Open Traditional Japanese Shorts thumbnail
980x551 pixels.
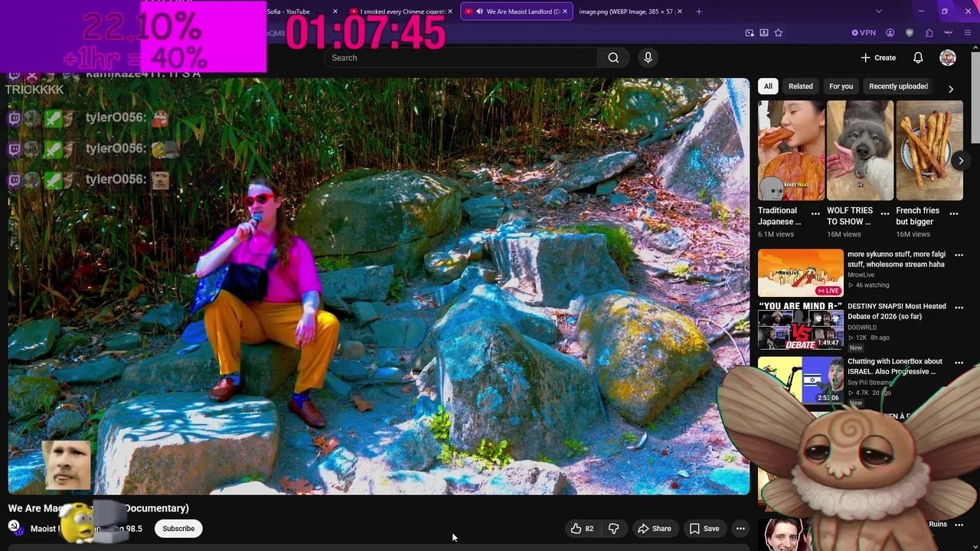[792, 151]
